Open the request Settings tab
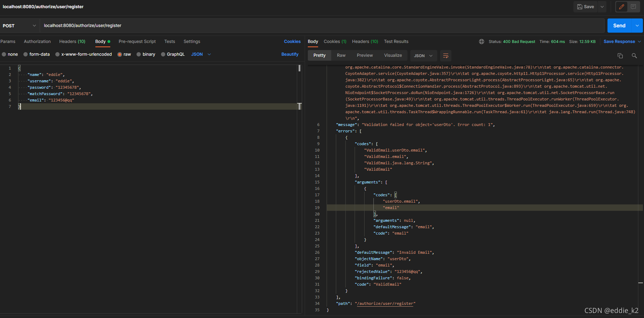Viewport: 644px width, 318px height. click(192, 42)
